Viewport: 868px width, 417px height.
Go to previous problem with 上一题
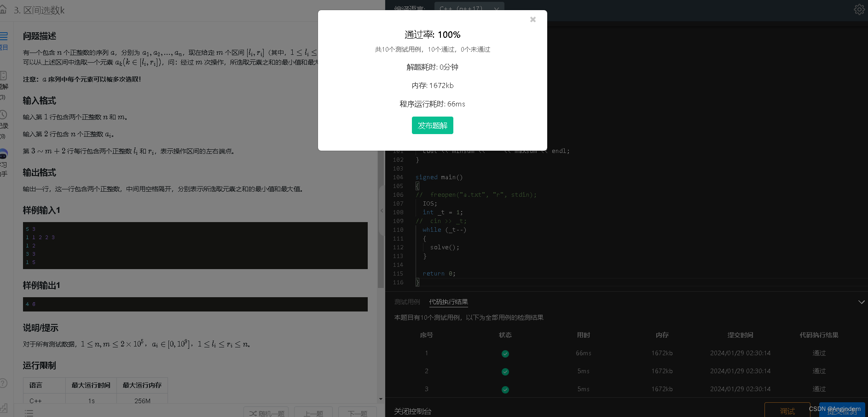pyautogui.click(x=313, y=412)
